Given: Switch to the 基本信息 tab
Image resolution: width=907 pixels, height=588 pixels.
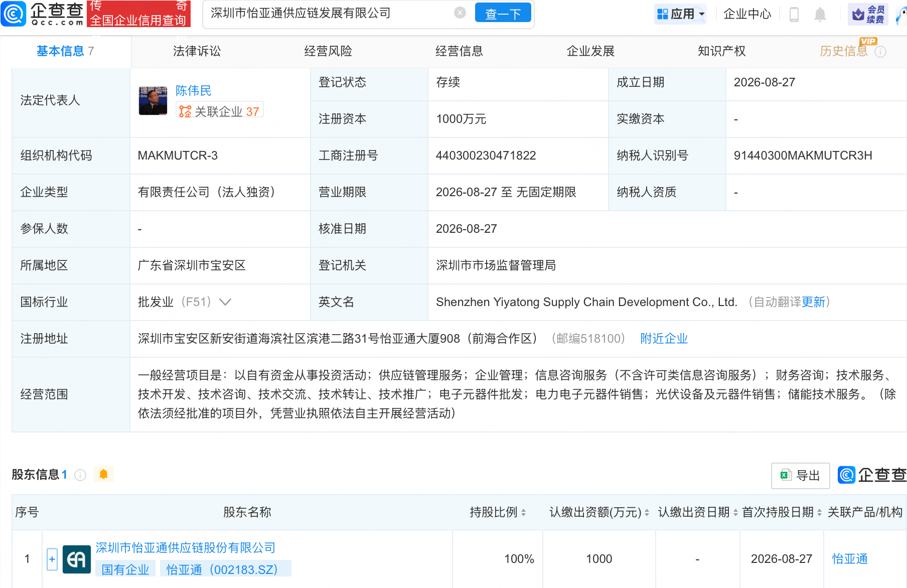Looking at the screenshot, I should tap(65, 51).
